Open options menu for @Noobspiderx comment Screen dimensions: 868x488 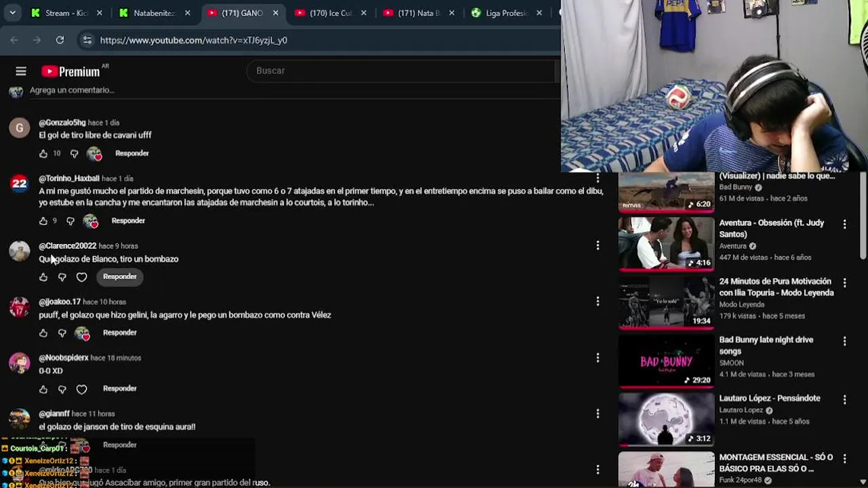tap(597, 357)
